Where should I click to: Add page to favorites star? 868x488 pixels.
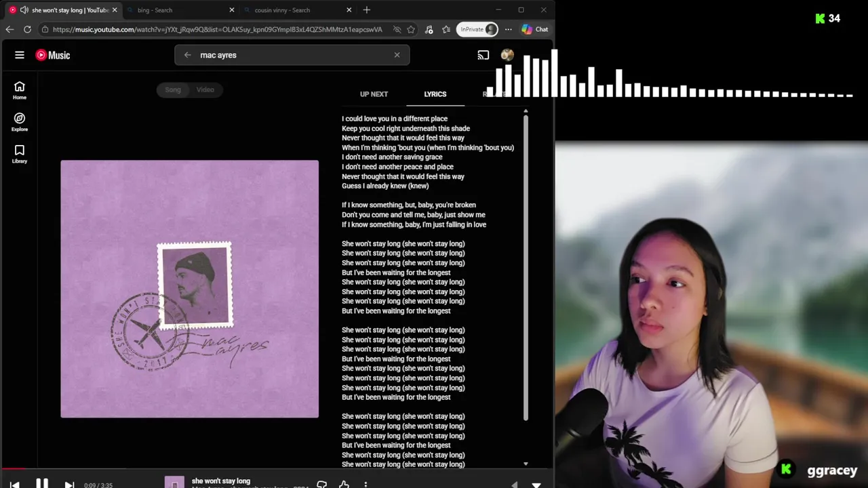[x=411, y=29]
